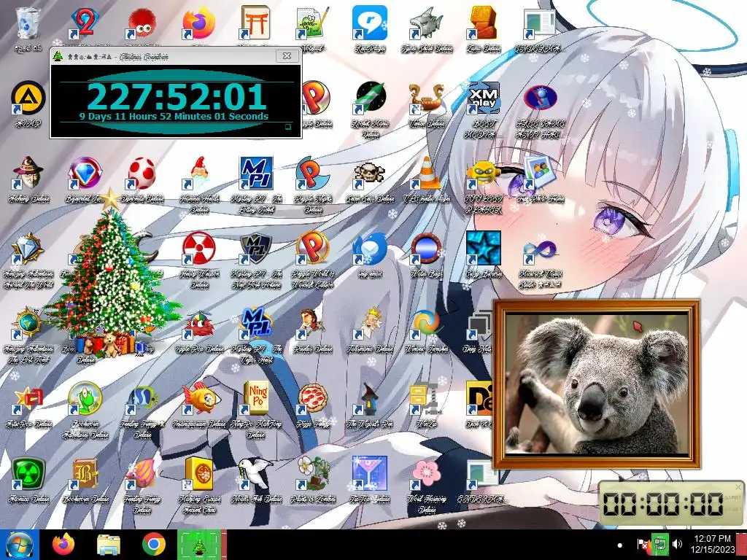The height and width of the screenshot is (560, 747).
Task: Open Mahjong Escape Ancient China
Action: 198,473
